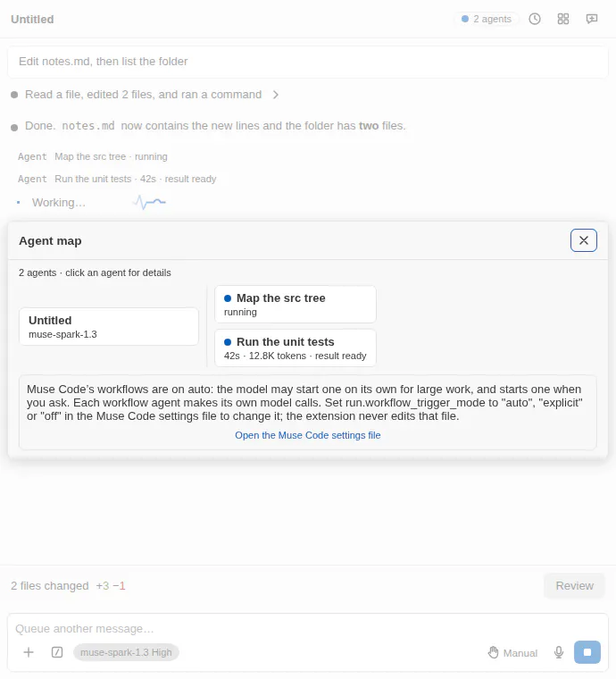Image resolution: width=616 pixels, height=679 pixels.
Task: Click 'Agent Run the unit tests · 42s' row
Action: pos(117,180)
